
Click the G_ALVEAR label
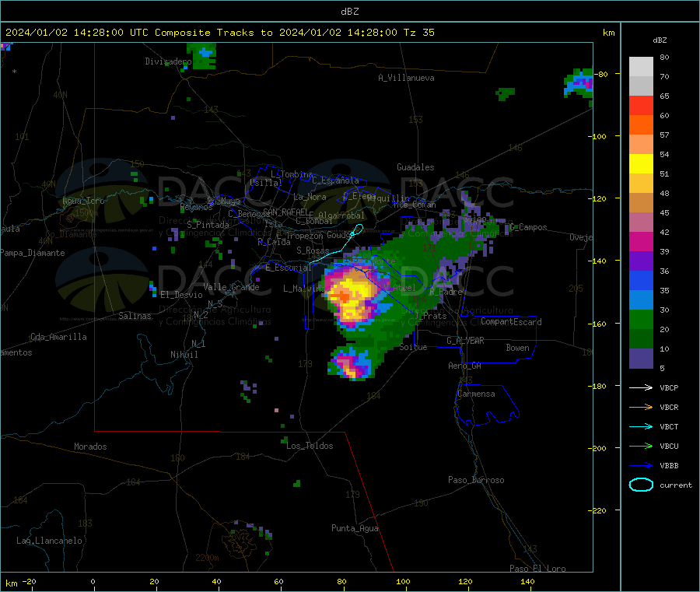pos(465,341)
